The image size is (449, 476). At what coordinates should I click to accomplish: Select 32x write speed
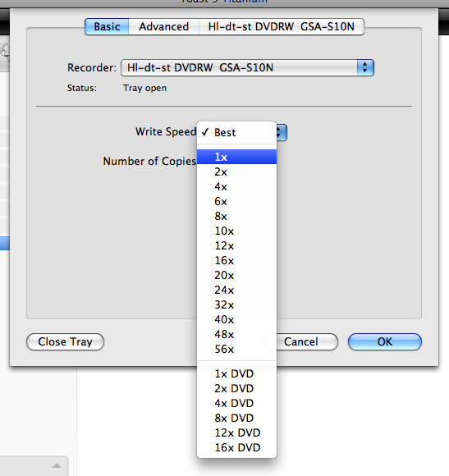(236, 304)
